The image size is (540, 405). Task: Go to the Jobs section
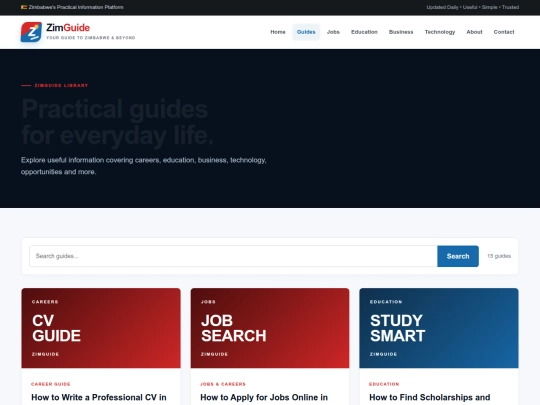coord(333,32)
